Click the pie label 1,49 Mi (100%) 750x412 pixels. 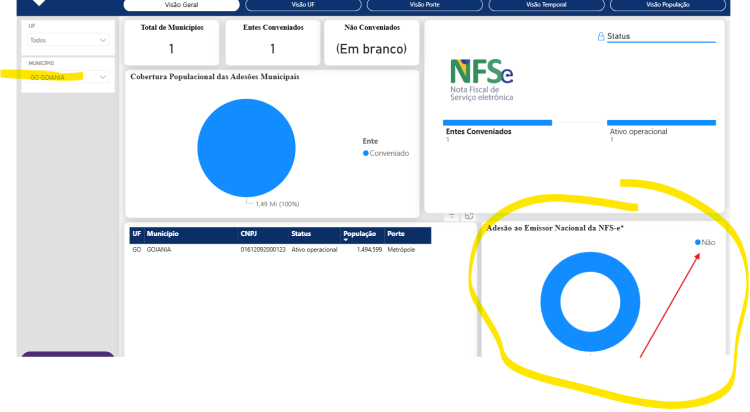[277, 204]
